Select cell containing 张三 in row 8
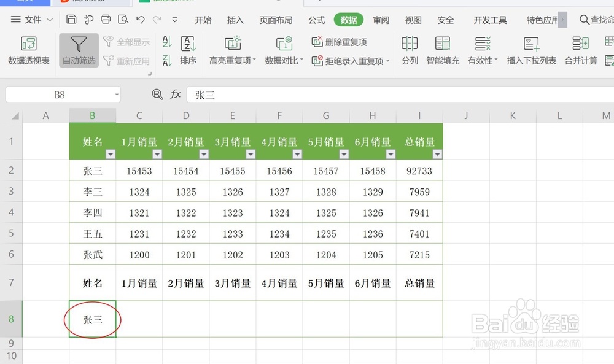This screenshot has width=614, height=364. coord(92,319)
